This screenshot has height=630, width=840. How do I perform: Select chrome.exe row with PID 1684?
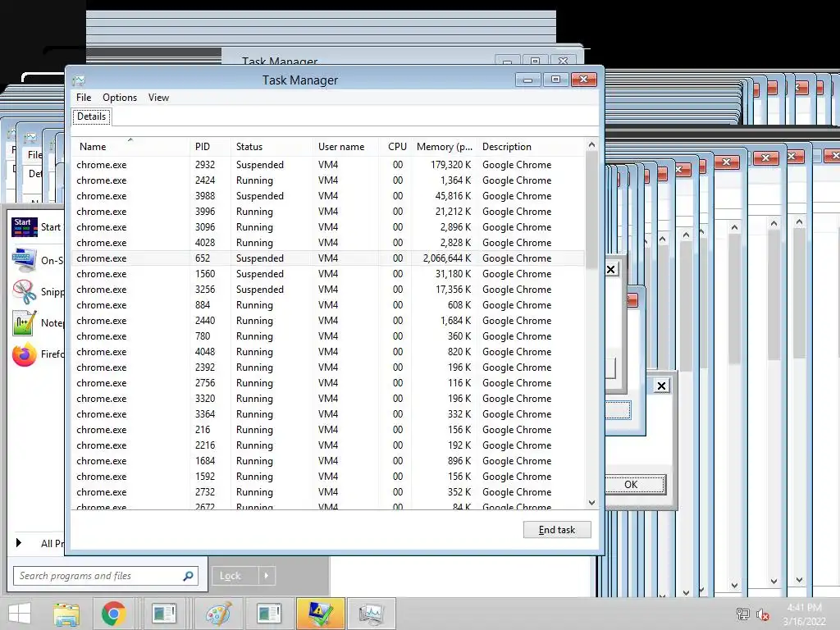pos(328,461)
